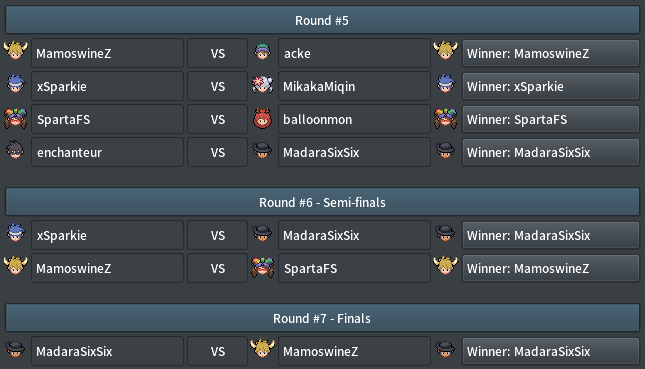Click the VS box in the Finals match
Viewport: 645px width, 369px height.
tap(218, 351)
